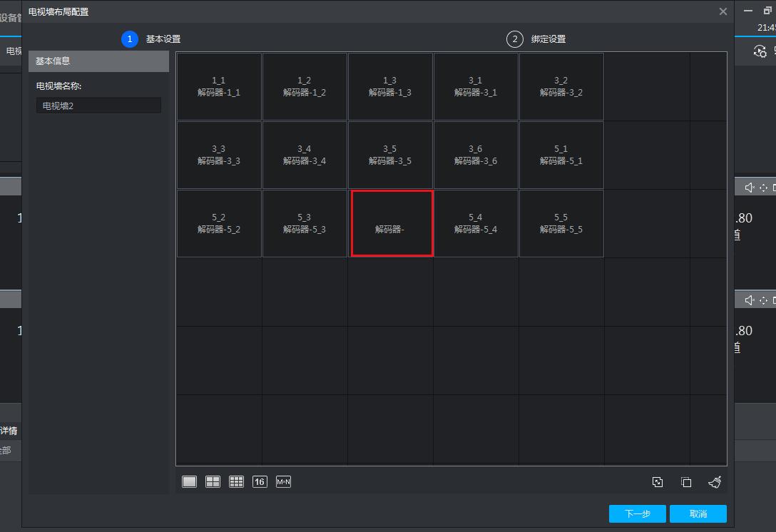
Task: Open the M×N custom layout icon
Action: coord(283,481)
